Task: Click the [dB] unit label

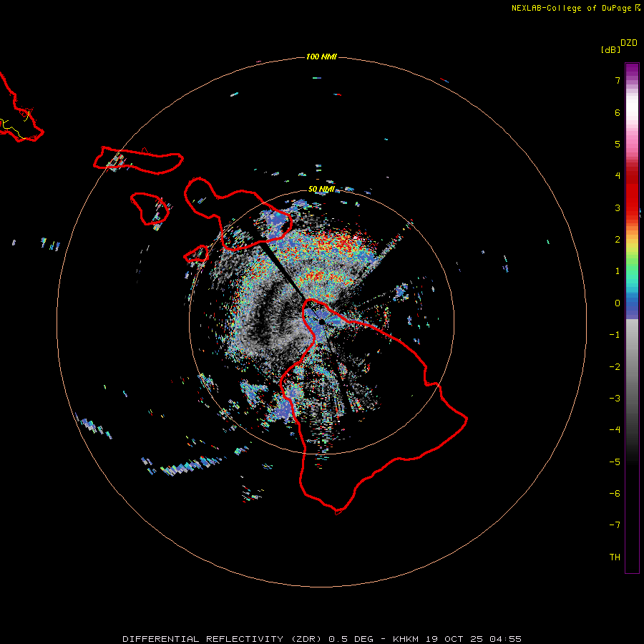Action: point(610,49)
